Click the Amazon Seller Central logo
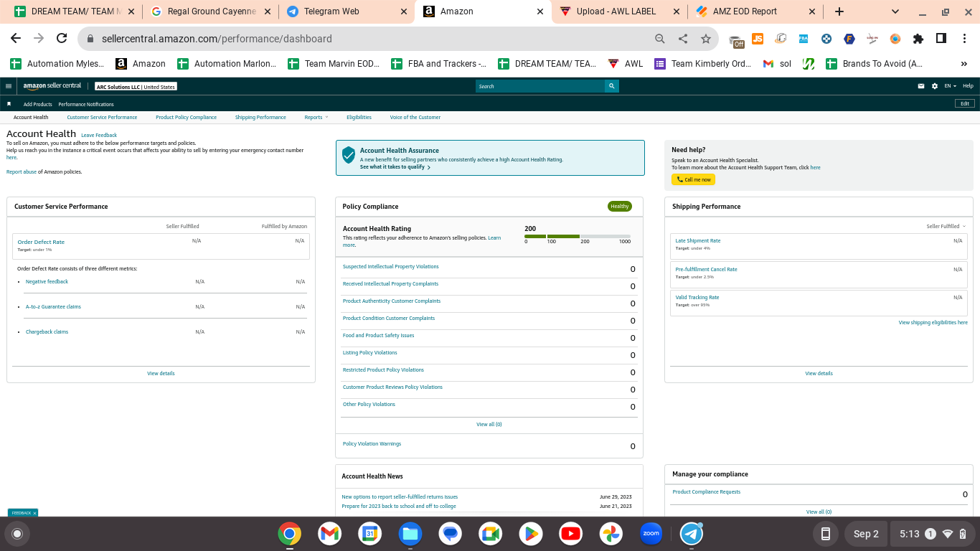The image size is (980, 551). 52,86
